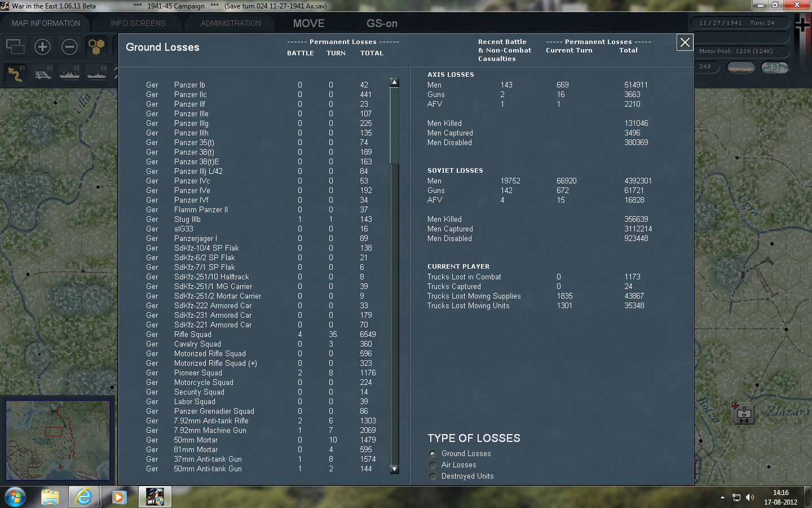
Task: Click the GS-on ground support toggle
Action: tap(382, 23)
